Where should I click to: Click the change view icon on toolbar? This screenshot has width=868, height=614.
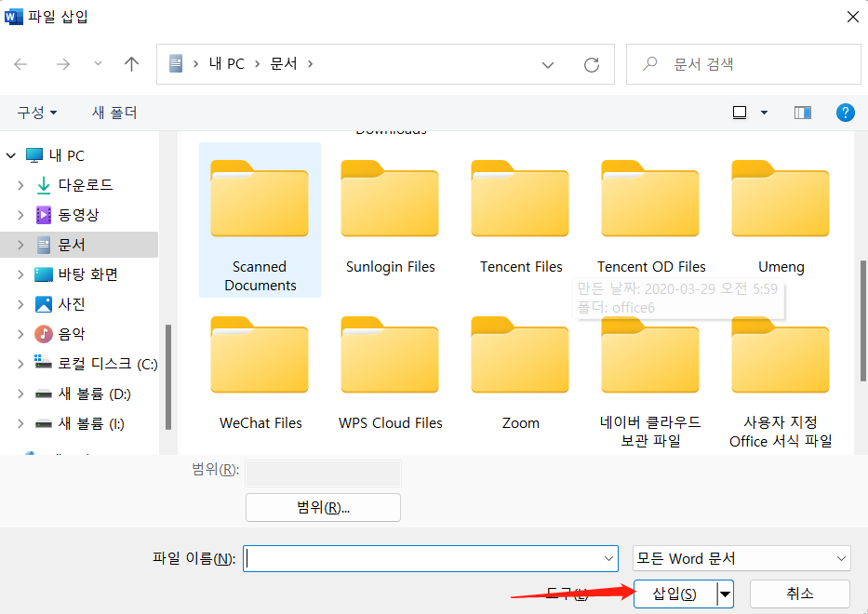tap(738, 113)
